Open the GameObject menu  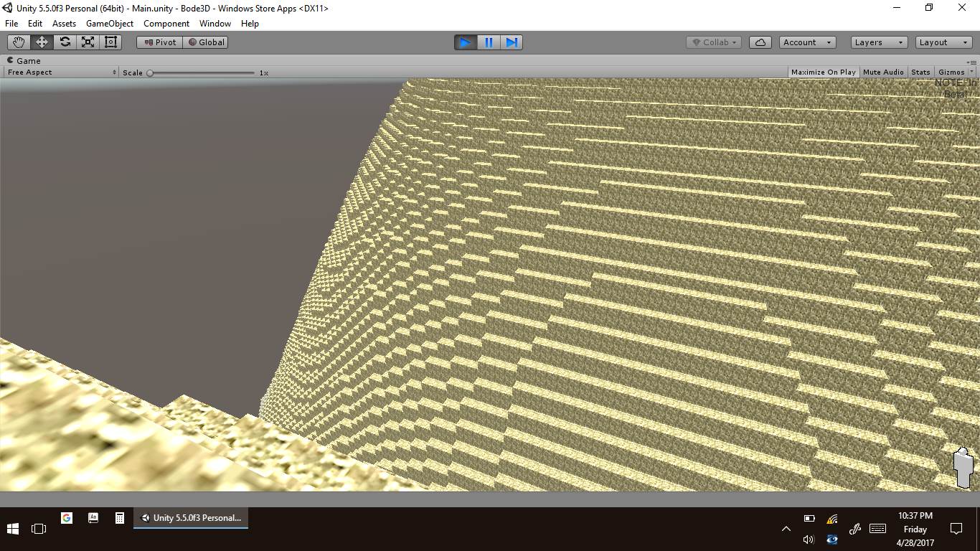110,24
